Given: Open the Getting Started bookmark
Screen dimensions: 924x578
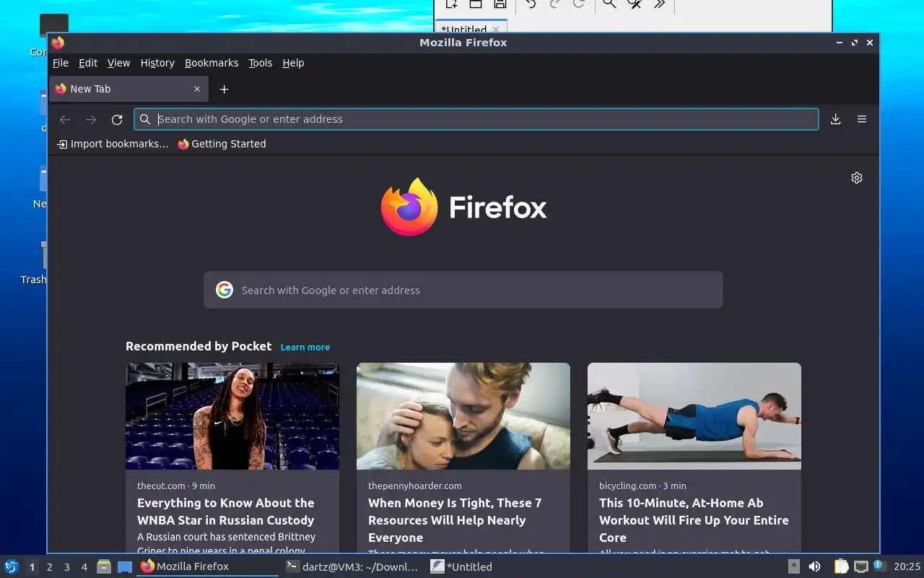Looking at the screenshot, I should pyautogui.click(x=222, y=144).
